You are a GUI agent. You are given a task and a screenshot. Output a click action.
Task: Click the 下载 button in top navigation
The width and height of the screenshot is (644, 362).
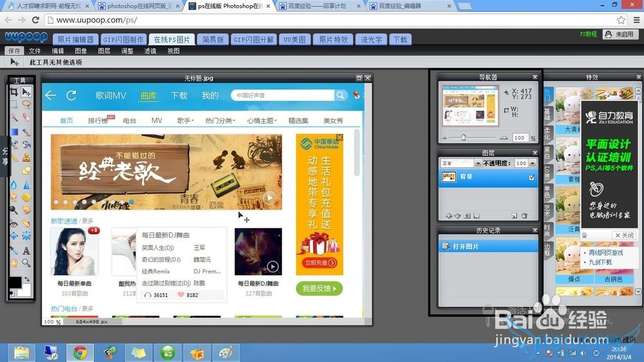(400, 39)
